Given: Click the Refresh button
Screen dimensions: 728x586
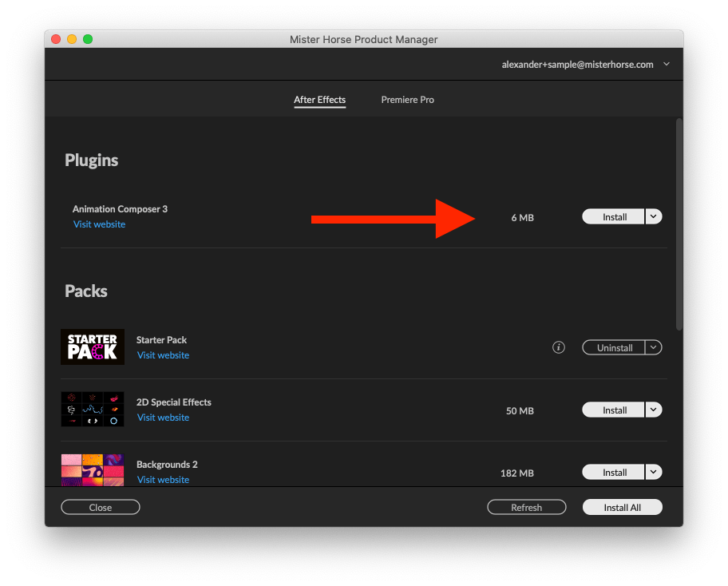Looking at the screenshot, I should click(527, 507).
